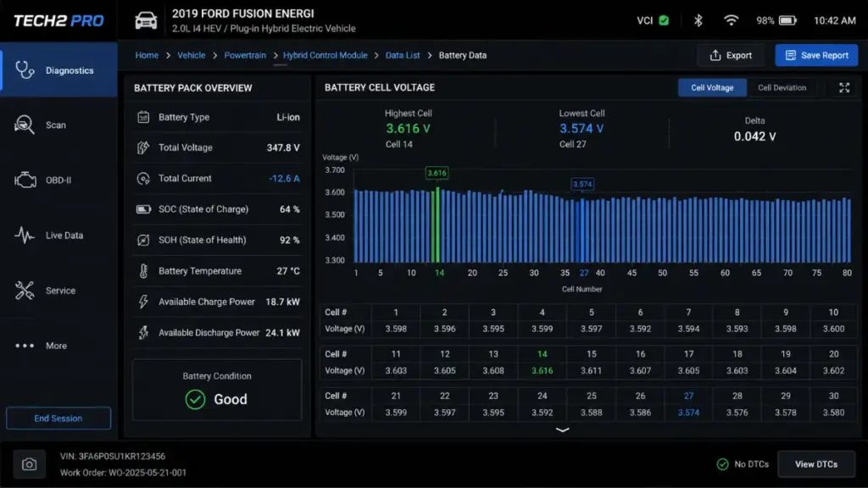Click the cell 30 voltage 3.580 table cell
The image size is (868, 488).
coord(833,413)
